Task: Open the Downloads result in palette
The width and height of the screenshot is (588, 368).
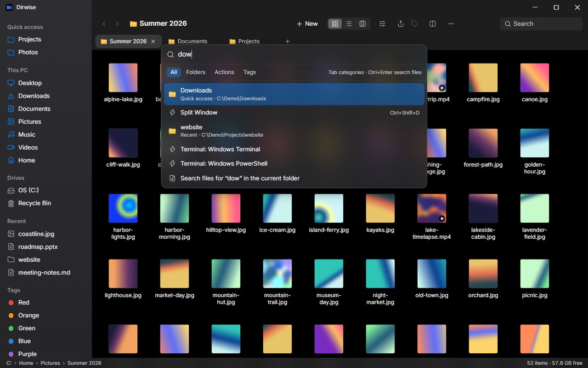Action: [294, 94]
